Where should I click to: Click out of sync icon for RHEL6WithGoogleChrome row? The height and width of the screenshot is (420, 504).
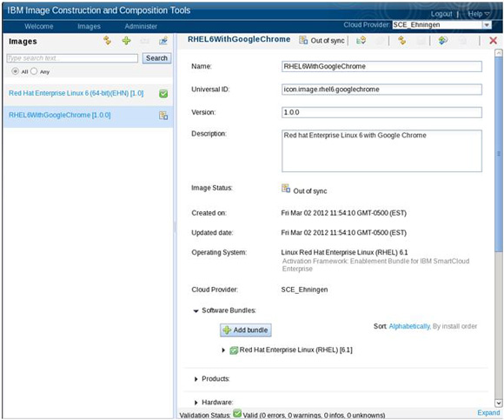point(163,116)
